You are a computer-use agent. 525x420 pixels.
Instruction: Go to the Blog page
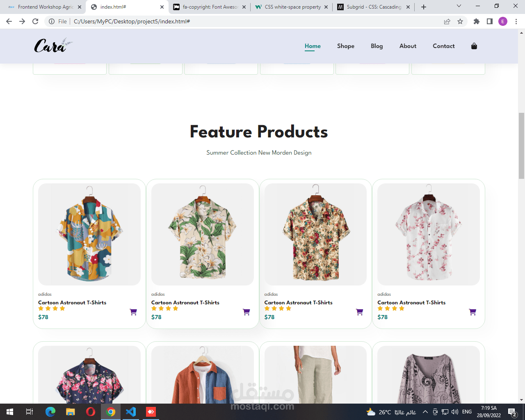(x=377, y=46)
